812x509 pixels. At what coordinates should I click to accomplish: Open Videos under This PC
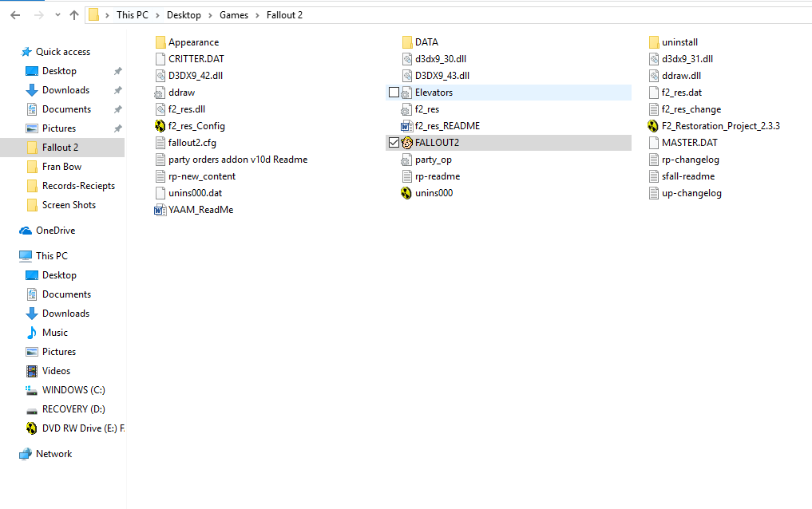tap(56, 371)
